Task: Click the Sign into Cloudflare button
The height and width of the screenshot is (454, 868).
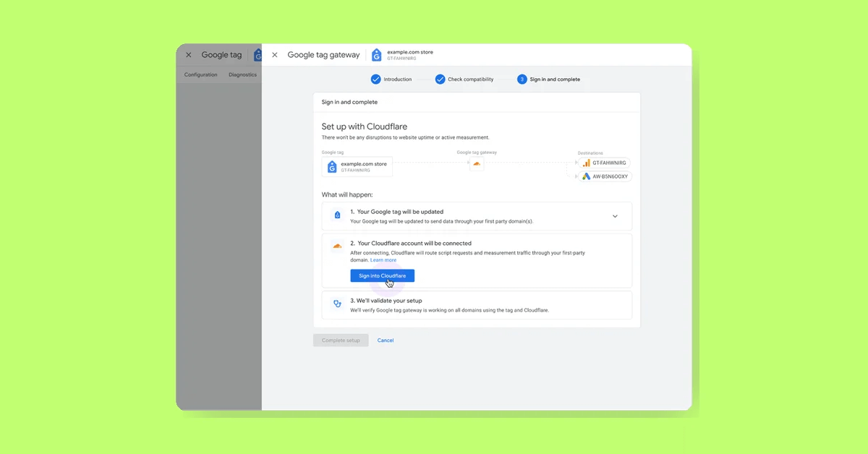Action: tap(382, 275)
